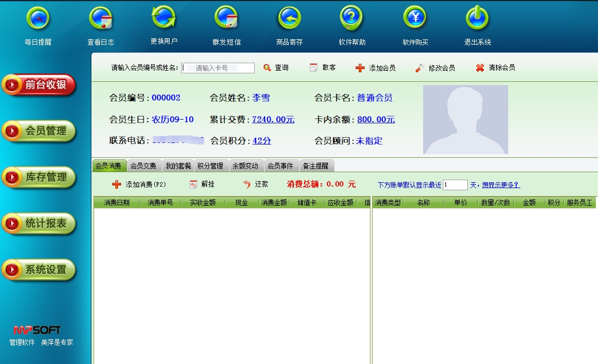Image resolution: width=598 pixels, height=364 pixels.
Task: Click 查询 search button
Action: (x=276, y=68)
